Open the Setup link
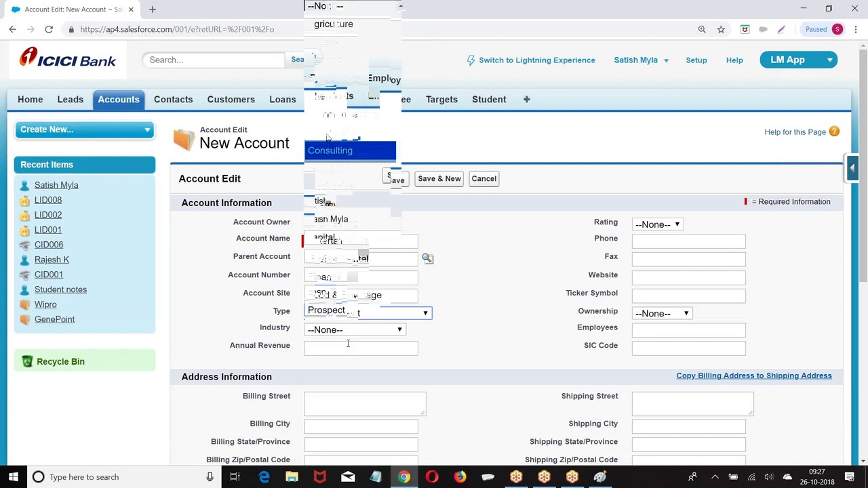The image size is (868, 488). (696, 60)
